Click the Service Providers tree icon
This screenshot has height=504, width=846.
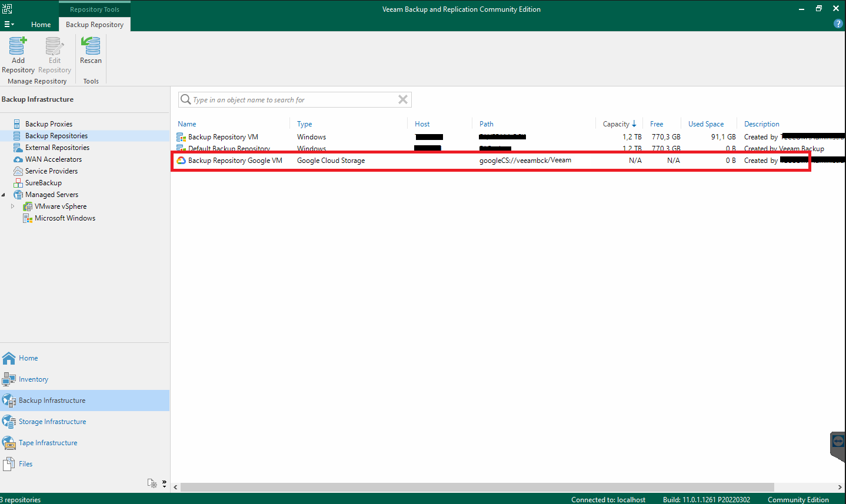click(18, 171)
